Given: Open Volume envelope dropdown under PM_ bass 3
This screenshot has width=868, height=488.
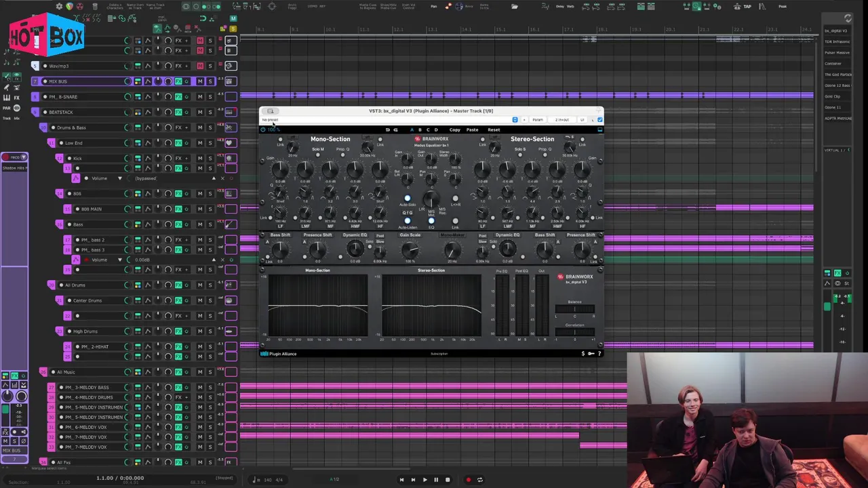Looking at the screenshot, I should 120,260.
